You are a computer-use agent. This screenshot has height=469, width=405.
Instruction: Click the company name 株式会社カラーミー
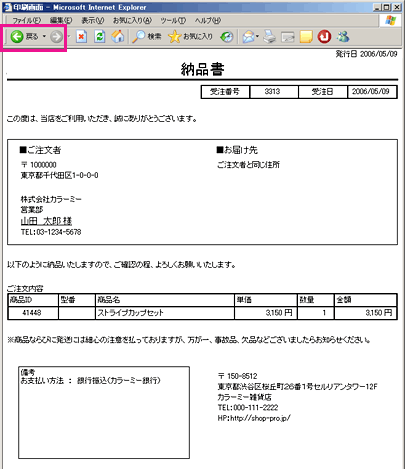51,199
